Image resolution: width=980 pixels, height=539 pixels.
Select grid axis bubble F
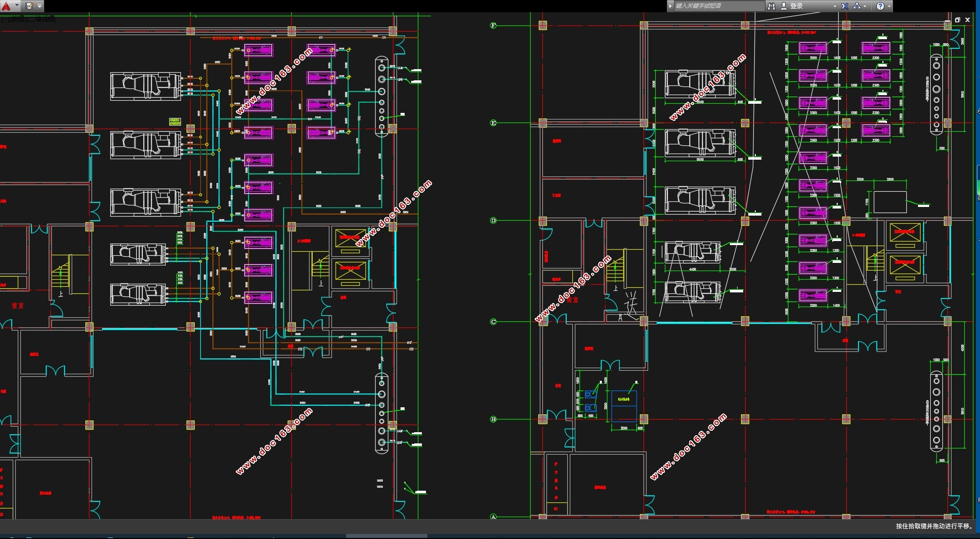[493, 25]
